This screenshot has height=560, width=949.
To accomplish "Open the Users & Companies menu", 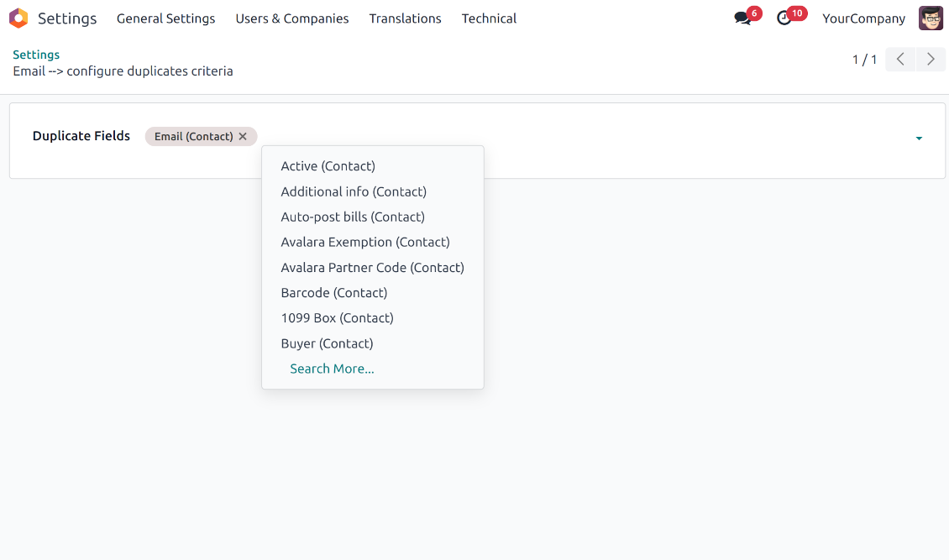I will 291,18.
